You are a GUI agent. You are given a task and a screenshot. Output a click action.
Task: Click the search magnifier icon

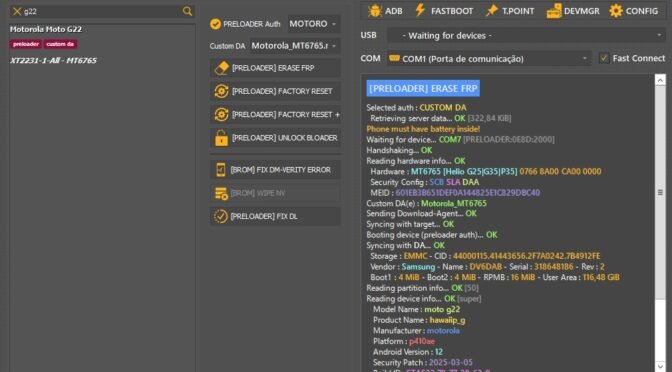coord(187,11)
